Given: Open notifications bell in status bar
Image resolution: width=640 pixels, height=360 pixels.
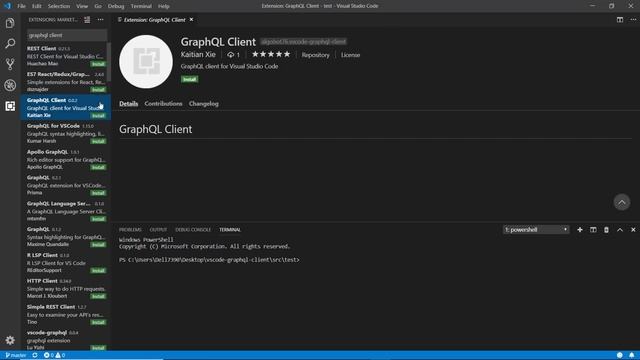Looking at the screenshot, I should point(631,355).
